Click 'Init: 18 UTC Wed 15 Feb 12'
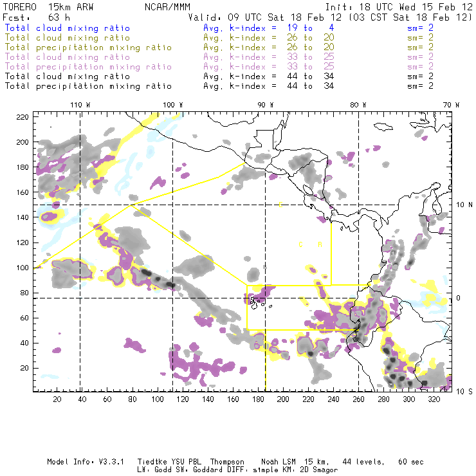Image resolution: width=476 pixels, height=476 pixels. point(399,7)
